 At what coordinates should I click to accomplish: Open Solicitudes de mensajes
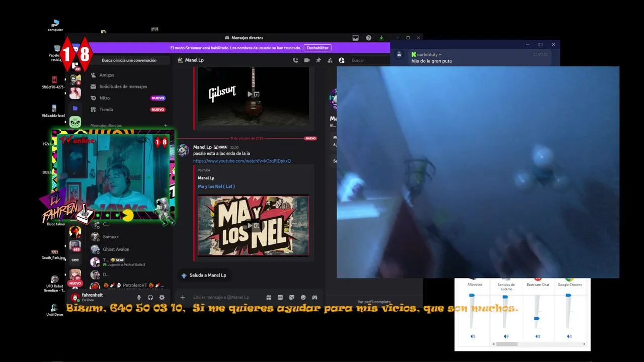tap(128, 86)
